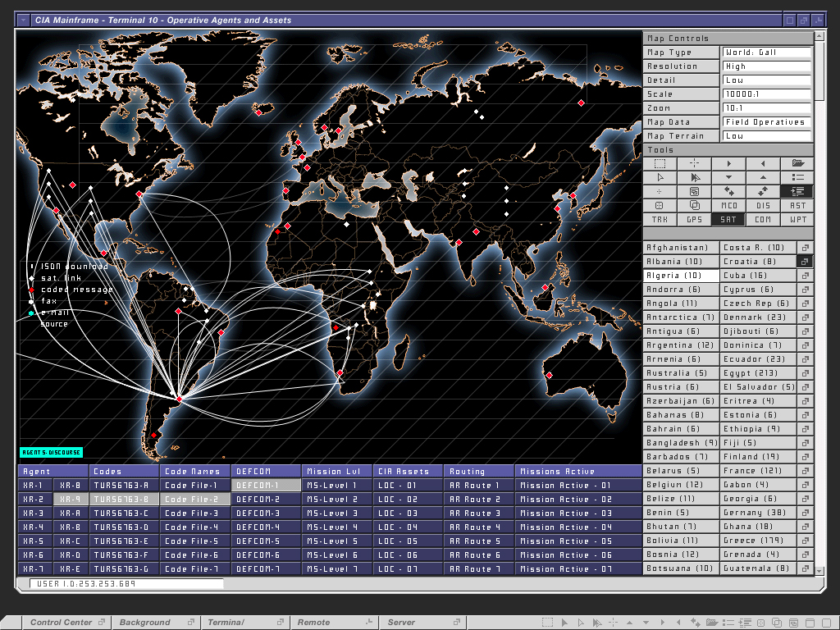Expand the popout icon beside Croatia

coord(805,262)
